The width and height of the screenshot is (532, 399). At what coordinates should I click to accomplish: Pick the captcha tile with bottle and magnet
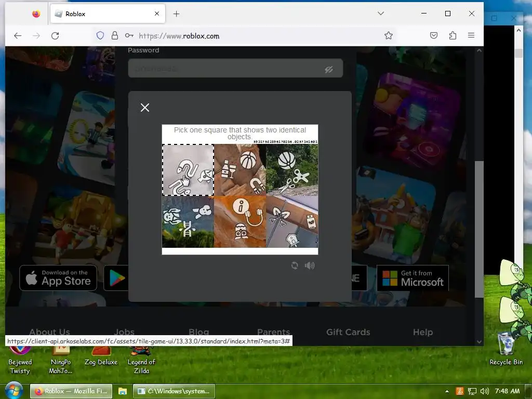click(x=240, y=170)
